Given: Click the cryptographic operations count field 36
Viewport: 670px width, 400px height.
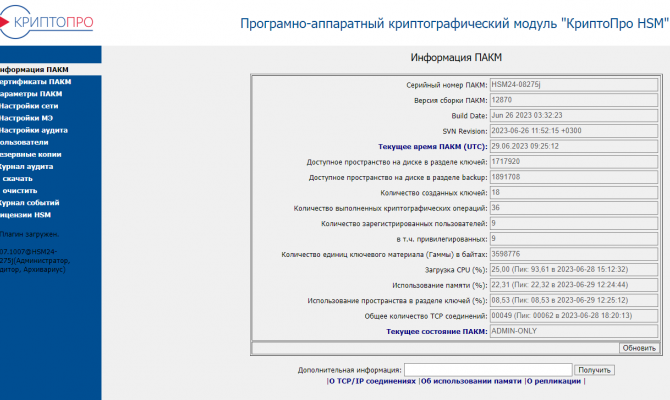Looking at the screenshot, I should (574, 208).
